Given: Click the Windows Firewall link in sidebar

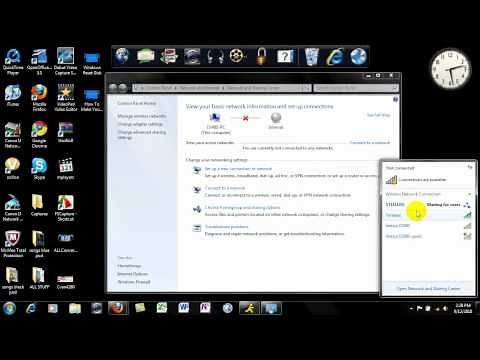Looking at the screenshot, I should click(x=134, y=282).
